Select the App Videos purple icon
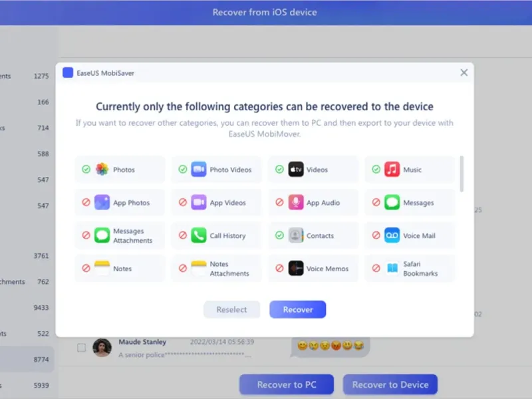Image resolution: width=532 pixels, height=399 pixels. (198, 202)
